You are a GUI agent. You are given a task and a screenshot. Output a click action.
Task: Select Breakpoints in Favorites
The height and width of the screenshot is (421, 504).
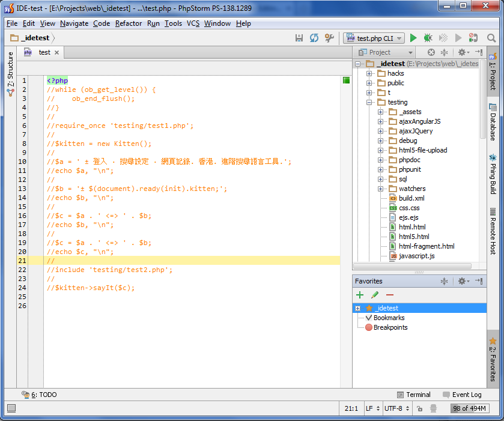(x=386, y=327)
